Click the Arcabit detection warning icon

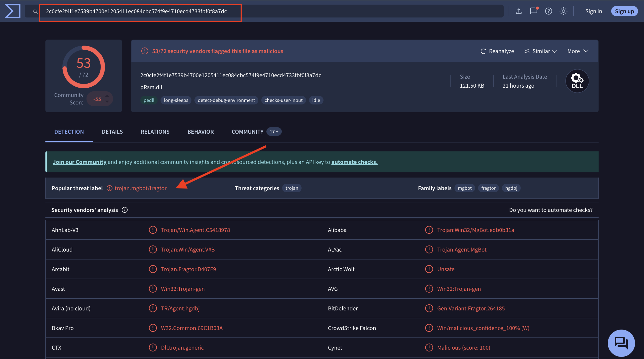coord(153,269)
